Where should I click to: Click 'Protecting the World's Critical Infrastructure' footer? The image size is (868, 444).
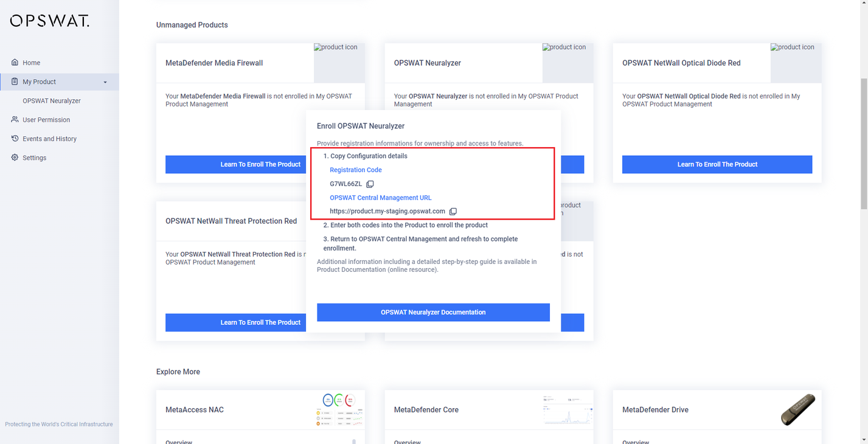coord(59,425)
